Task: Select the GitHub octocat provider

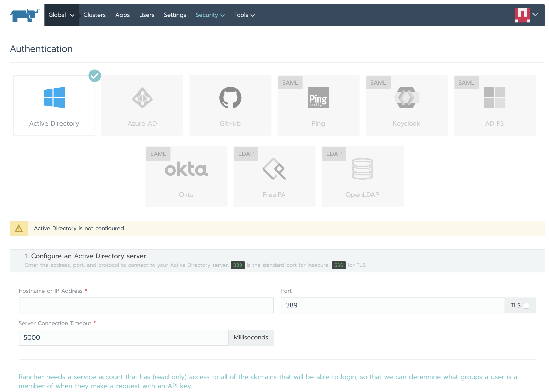Action: pyautogui.click(x=230, y=98)
